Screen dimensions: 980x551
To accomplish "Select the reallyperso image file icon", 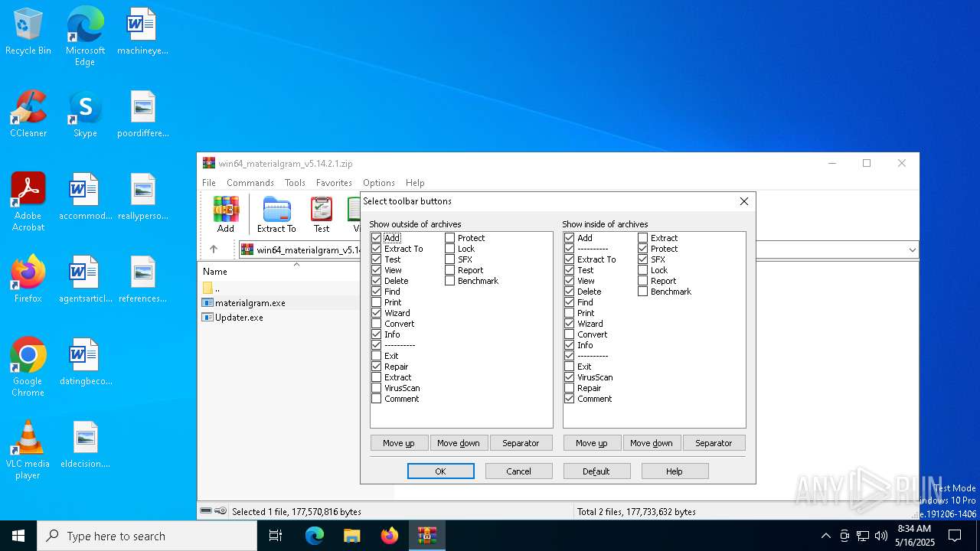I will (x=142, y=197).
